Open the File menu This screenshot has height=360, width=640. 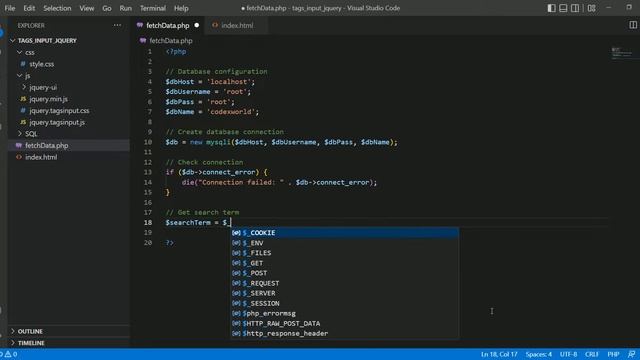coord(9,8)
